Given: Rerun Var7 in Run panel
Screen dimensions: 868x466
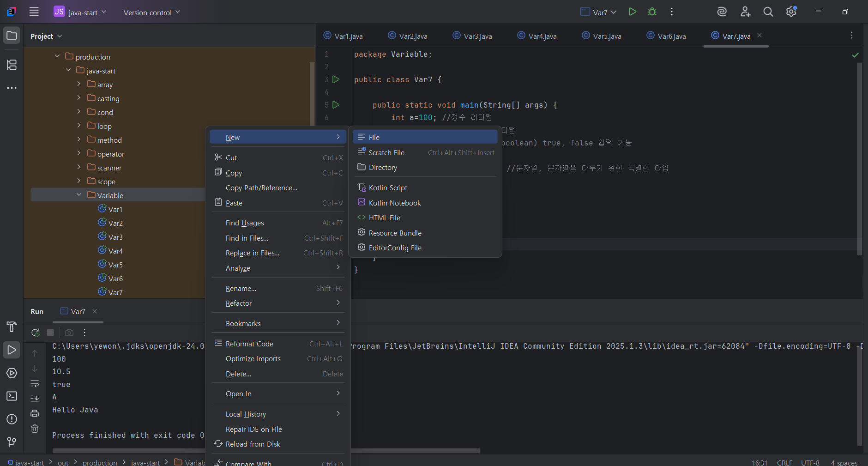Looking at the screenshot, I should coord(35,333).
